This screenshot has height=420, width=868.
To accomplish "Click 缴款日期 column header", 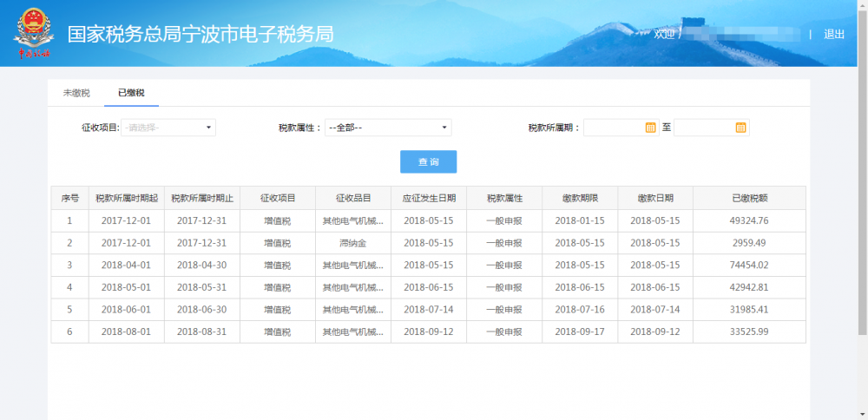I will [x=655, y=198].
